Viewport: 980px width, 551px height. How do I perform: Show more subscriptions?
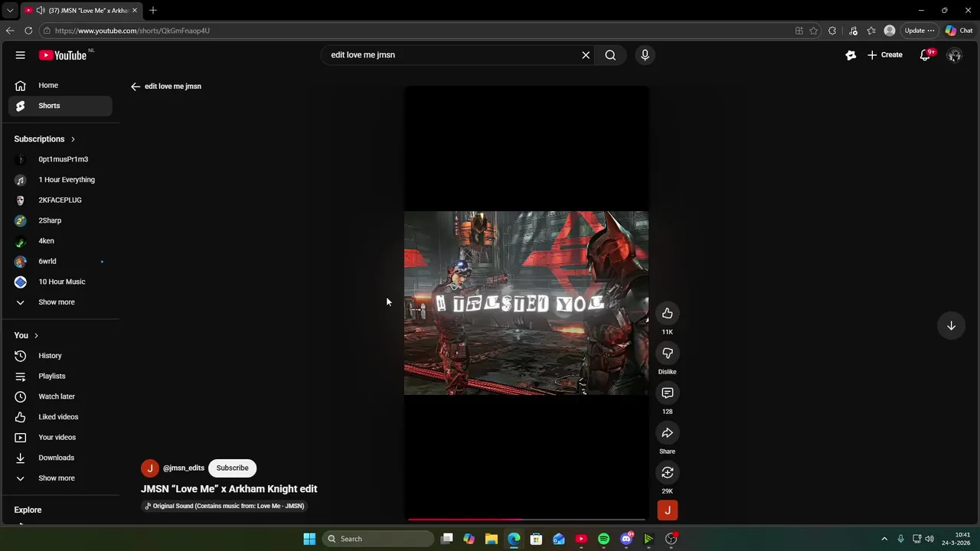60,302
